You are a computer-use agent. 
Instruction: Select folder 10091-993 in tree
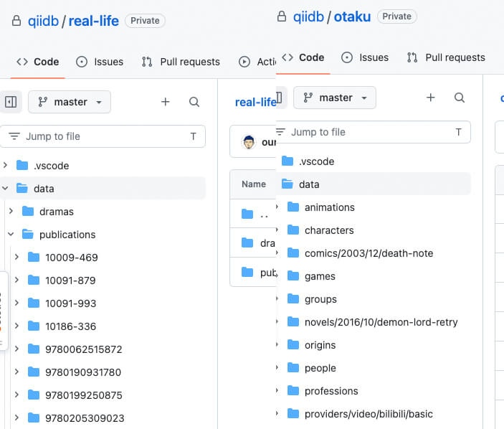tap(71, 303)
